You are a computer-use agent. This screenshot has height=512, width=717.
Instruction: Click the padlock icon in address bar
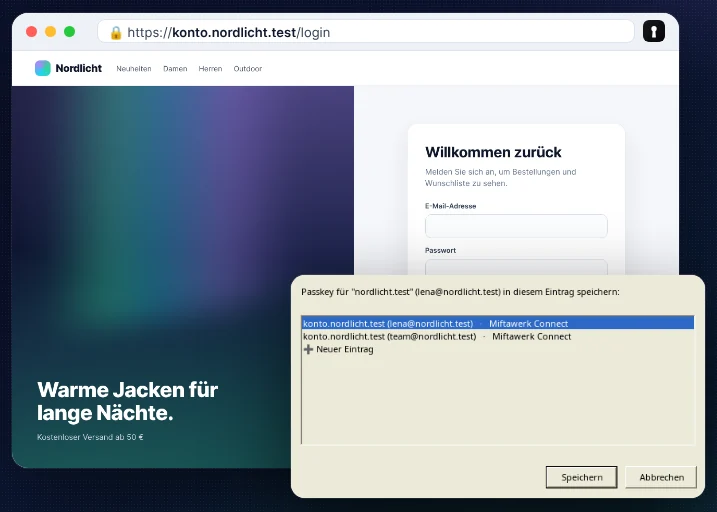coord(116,32)
